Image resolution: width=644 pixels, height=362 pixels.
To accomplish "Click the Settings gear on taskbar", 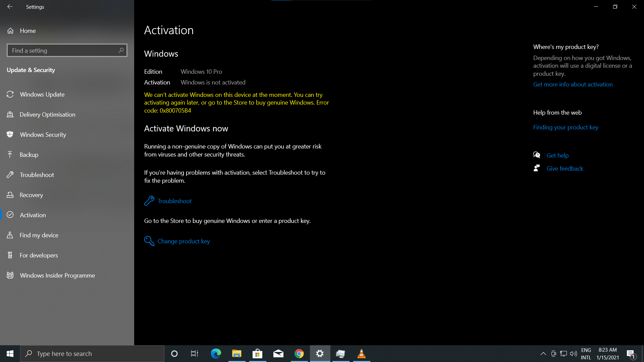I will pyautogui.click(x=320, y=354).
